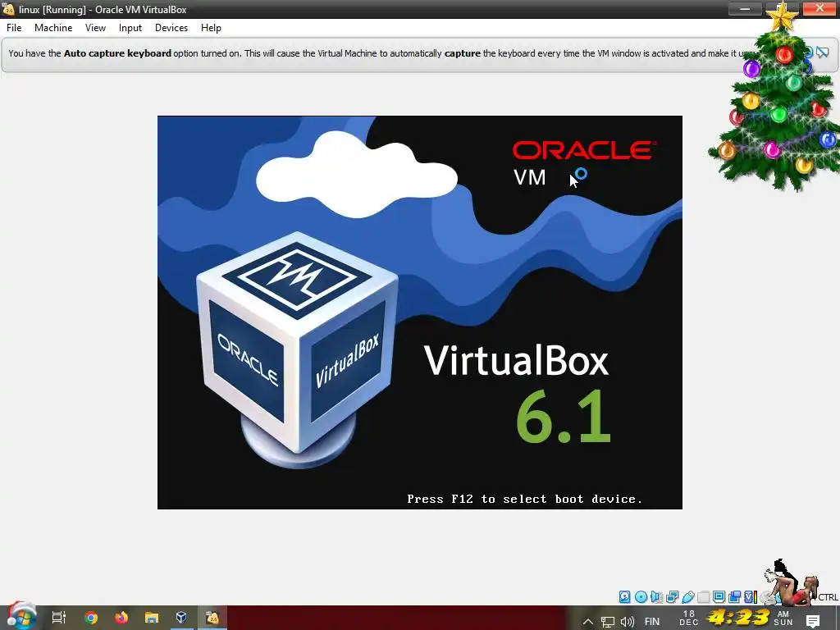Click the recording status icon
This screenshot has height=630, width=840.
click(x=734, y=597)
